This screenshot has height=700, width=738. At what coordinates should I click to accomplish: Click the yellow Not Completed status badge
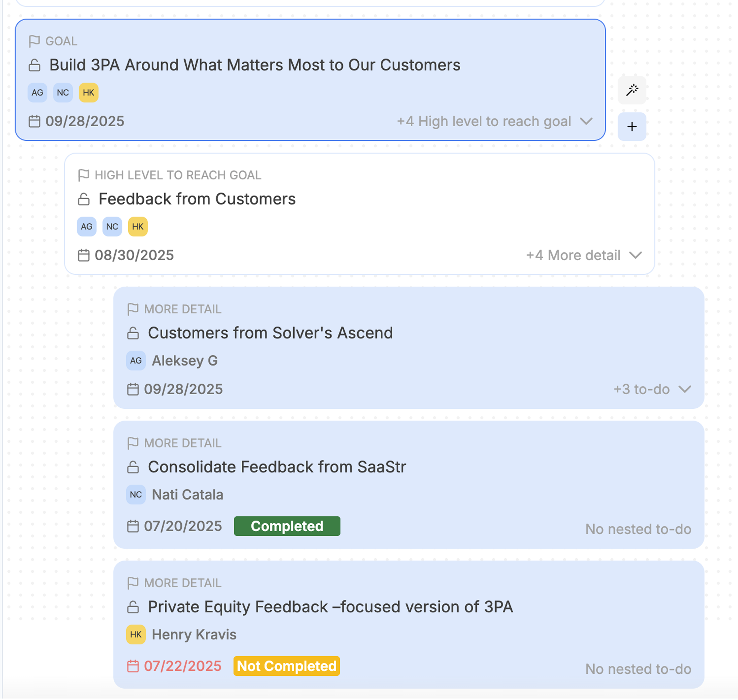(286, 666)
